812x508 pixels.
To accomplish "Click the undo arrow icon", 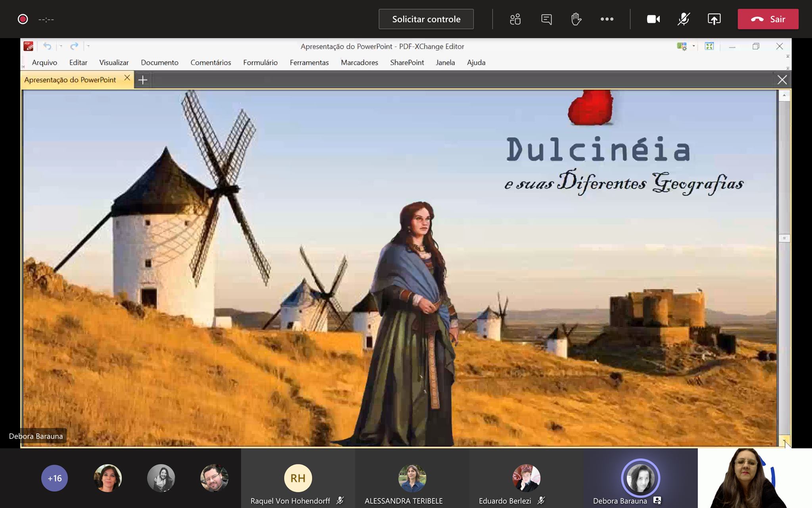I will pyautogui.click(x=47, y=46).
